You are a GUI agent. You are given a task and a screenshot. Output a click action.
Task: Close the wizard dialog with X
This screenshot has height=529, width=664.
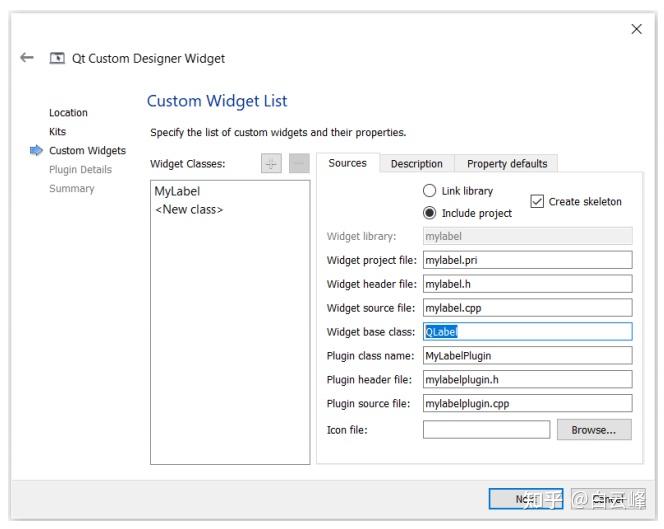[636, 30]
